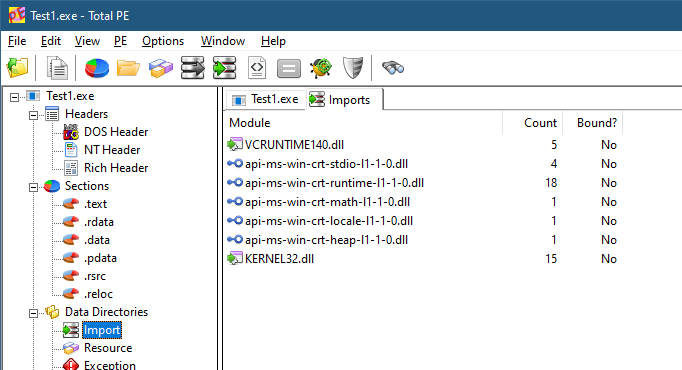Select api-ms-win-crt-runtime-l1-1-0.dll row

[x=423, y=183]
